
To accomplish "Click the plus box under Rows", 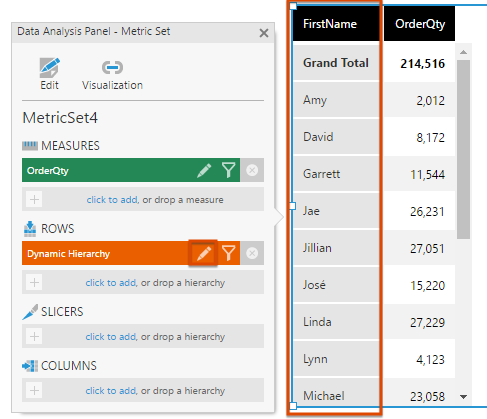I will [34, 282].
